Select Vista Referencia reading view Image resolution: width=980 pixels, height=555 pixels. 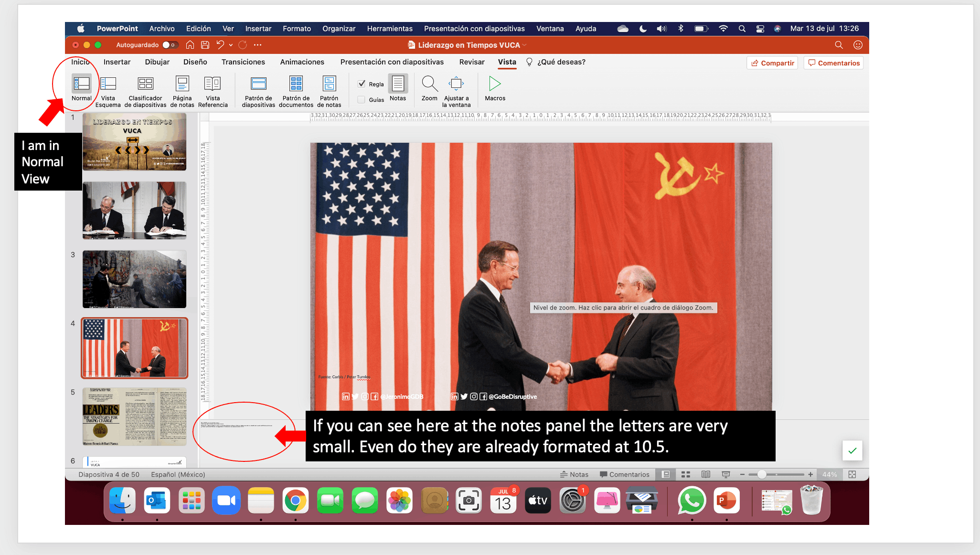213,91
